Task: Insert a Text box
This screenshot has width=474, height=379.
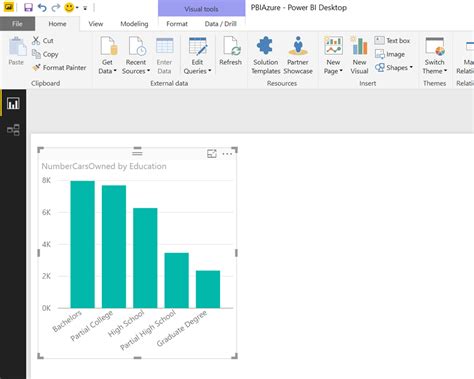Action: coord(392,41)
